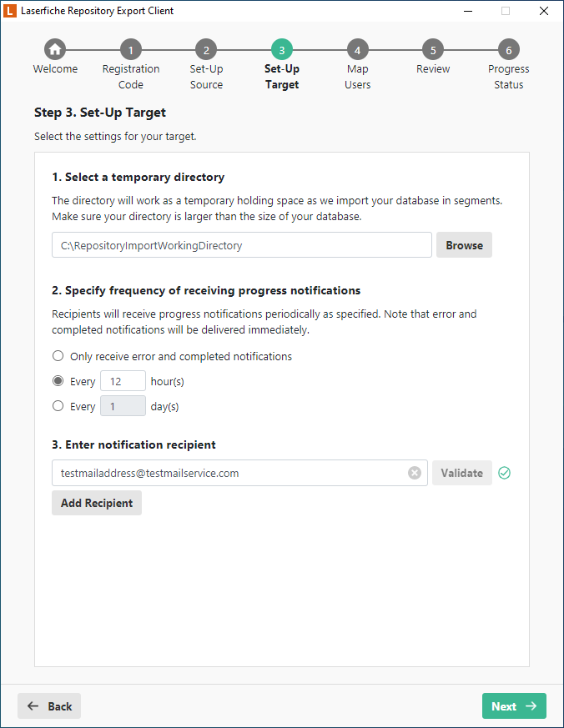Viewport: 564px width, 728px height.
Task: Choose notifications every 12 hours
Action: [x=58, y=380]
